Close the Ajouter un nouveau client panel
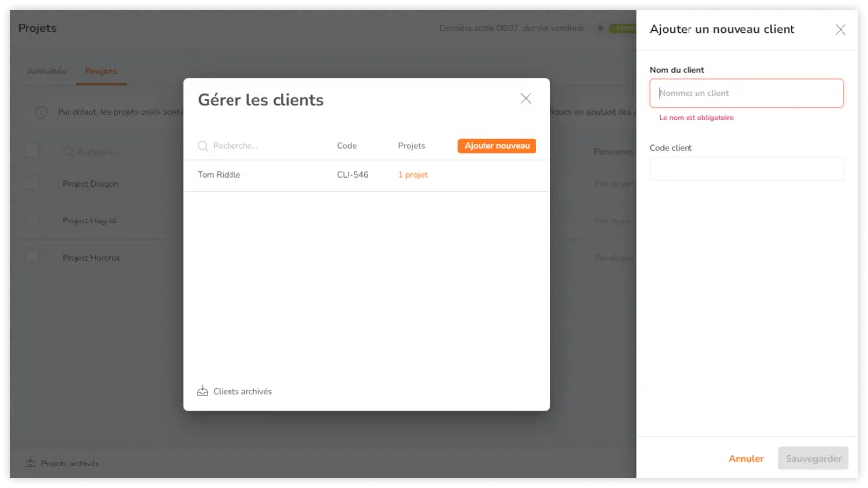The height and width of the screenshot is (488, 868). point(840,29)
